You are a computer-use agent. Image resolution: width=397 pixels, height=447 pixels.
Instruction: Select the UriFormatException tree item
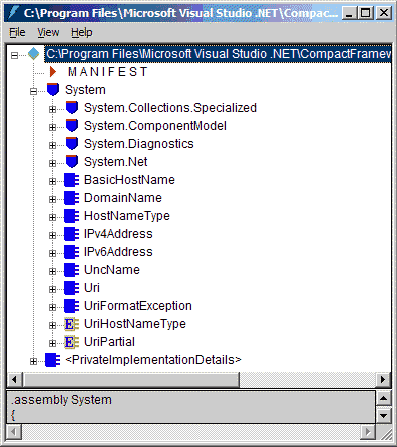coord(138,306)
